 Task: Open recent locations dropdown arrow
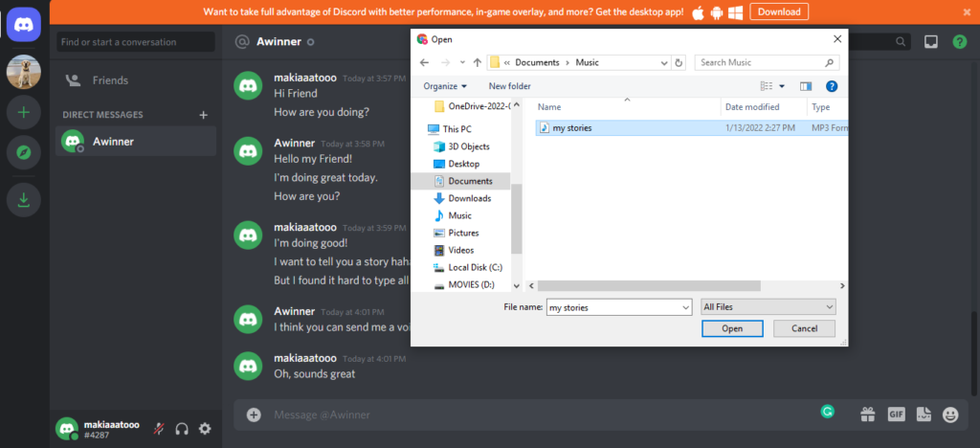point(462,62)
